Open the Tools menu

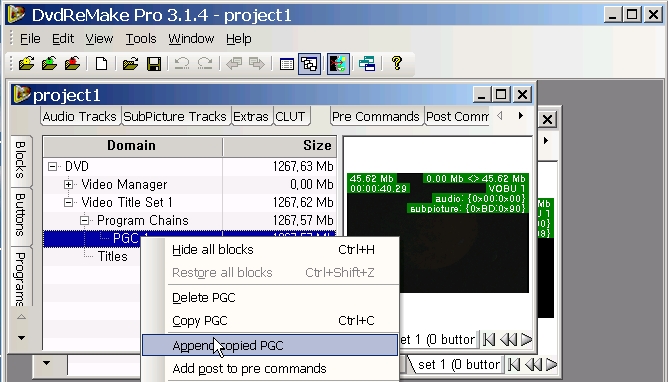(141, 39)
